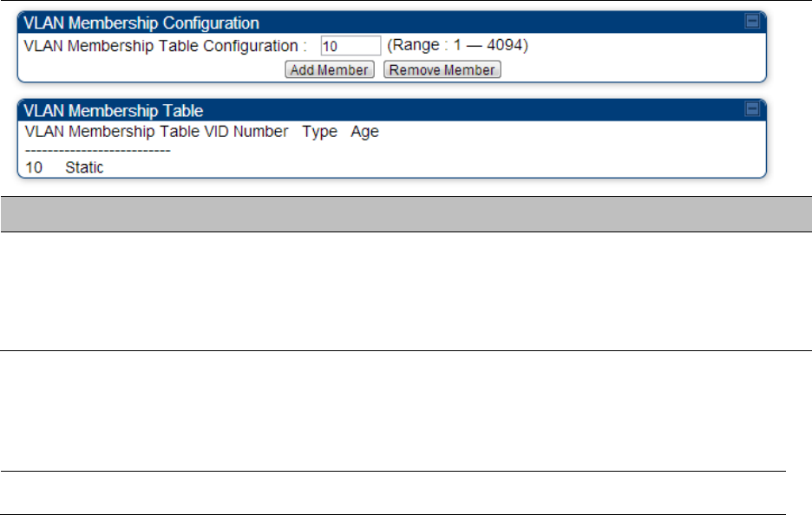812x515 pixels.
Task: Click the VLAN Membership Table VID Number header
Action: 156,132
